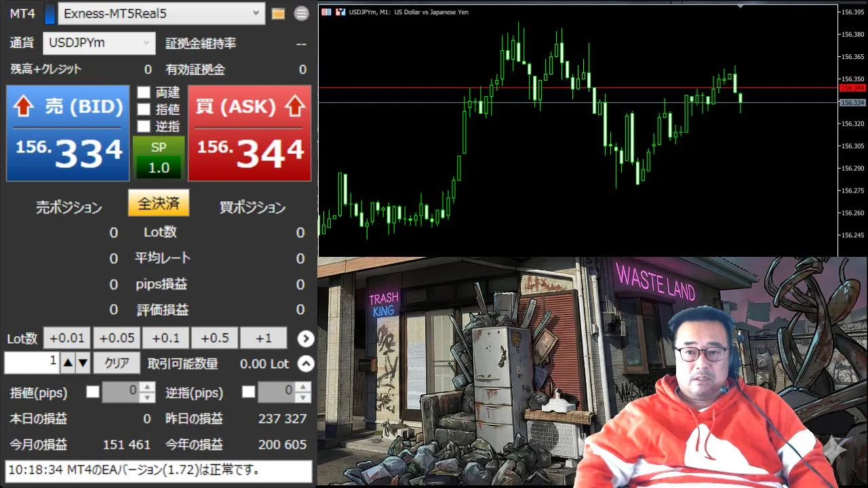The width and height of the screenshot is (868, 488).
Task: Click the 本日の損益 label
Action: (x=38, y=419)
